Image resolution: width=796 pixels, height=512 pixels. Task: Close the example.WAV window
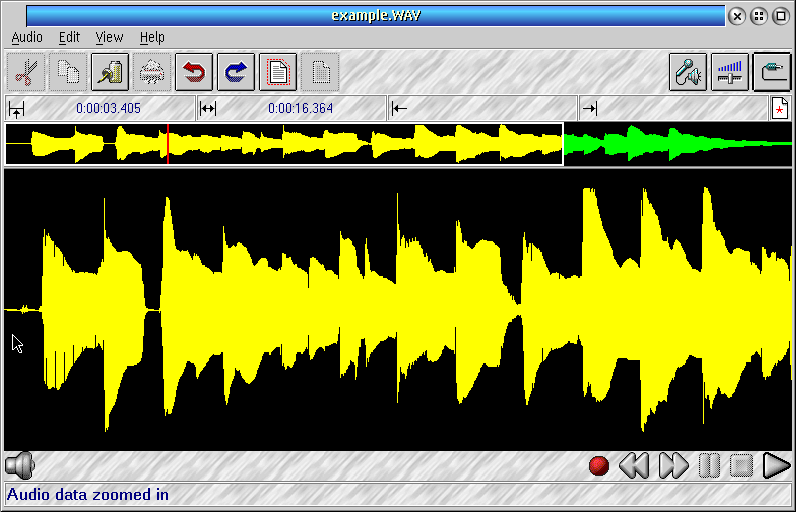(x=737, y=16)
